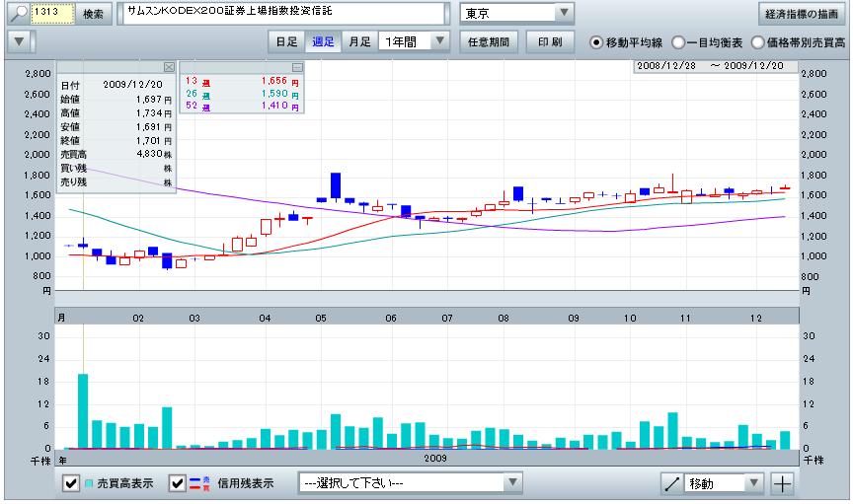Open the 東京 market dropdown
Screen dimensions: 853x504
point(563,15)
